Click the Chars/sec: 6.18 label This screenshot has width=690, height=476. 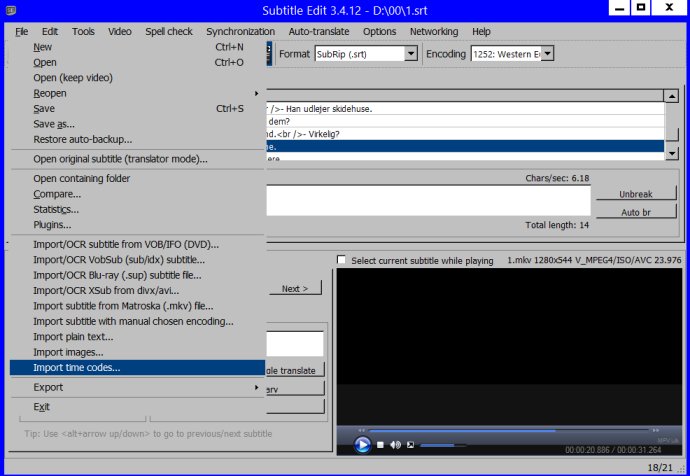557,178
